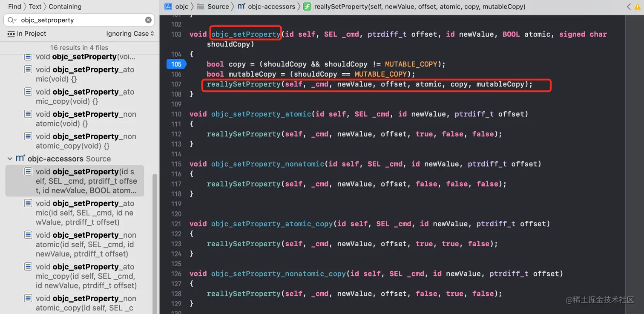Open the reallySetProperty symbol list in jump bar
The height and width of the screenshot is (314, 644).
420,6
